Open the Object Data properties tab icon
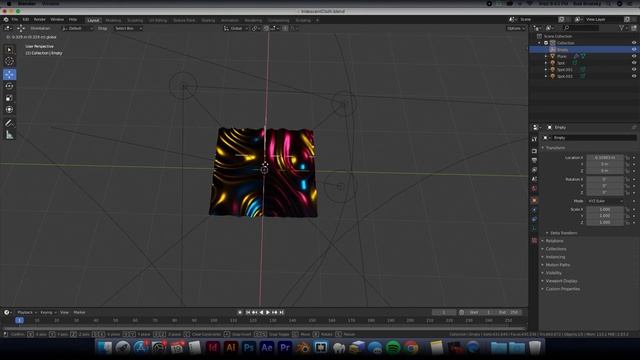Image resolution: width=640 pixels, height=360 pixels. click(x=534, y=229)
